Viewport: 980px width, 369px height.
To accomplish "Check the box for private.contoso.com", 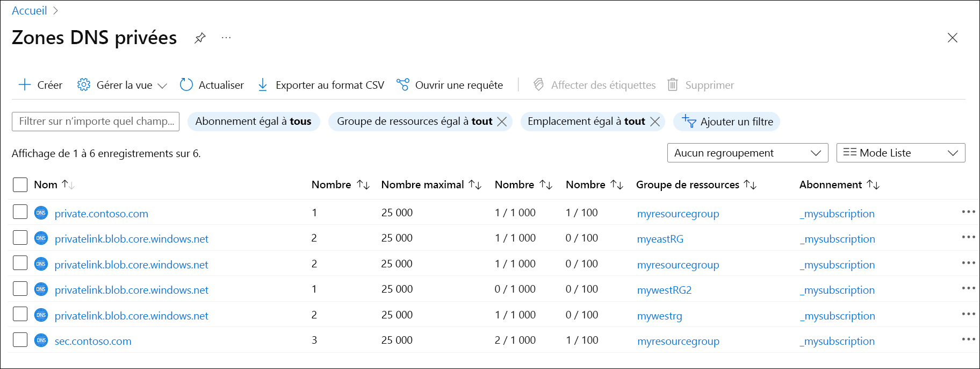I will pyautogui.click(x=20, y=212).
